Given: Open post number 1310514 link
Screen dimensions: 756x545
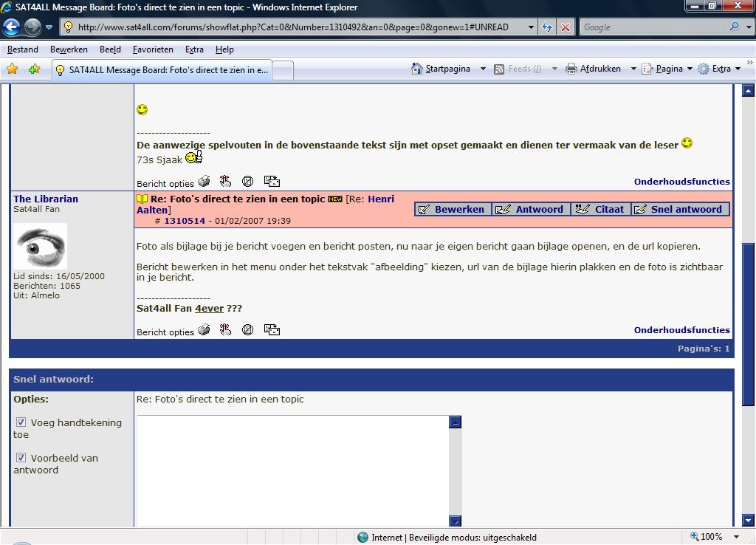Looking at the screenshot, I should pos(185,220).
